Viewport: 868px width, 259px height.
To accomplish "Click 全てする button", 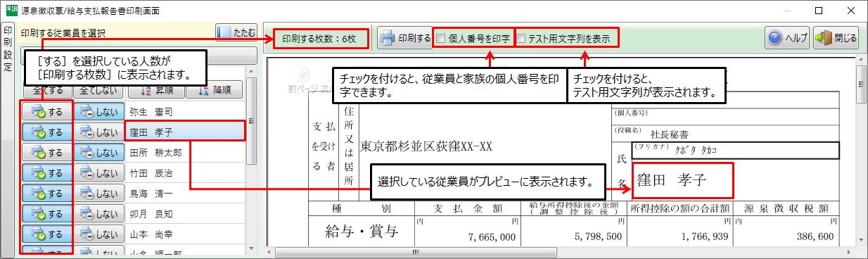I will (47, 91).
